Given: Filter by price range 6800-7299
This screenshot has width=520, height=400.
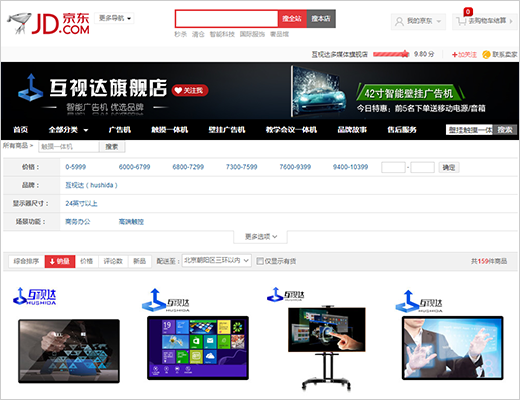Looking at the screenshot, I should [188, 167].
